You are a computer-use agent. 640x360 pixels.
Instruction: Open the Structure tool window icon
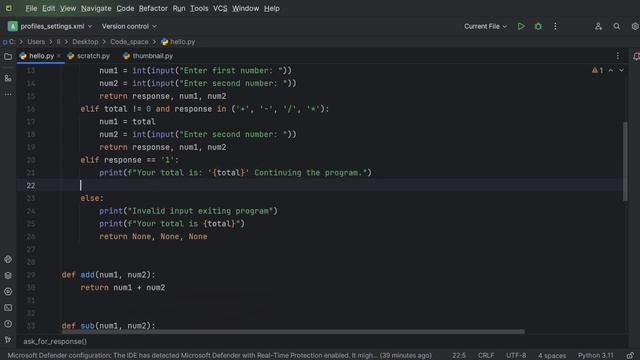pos(8,78)
